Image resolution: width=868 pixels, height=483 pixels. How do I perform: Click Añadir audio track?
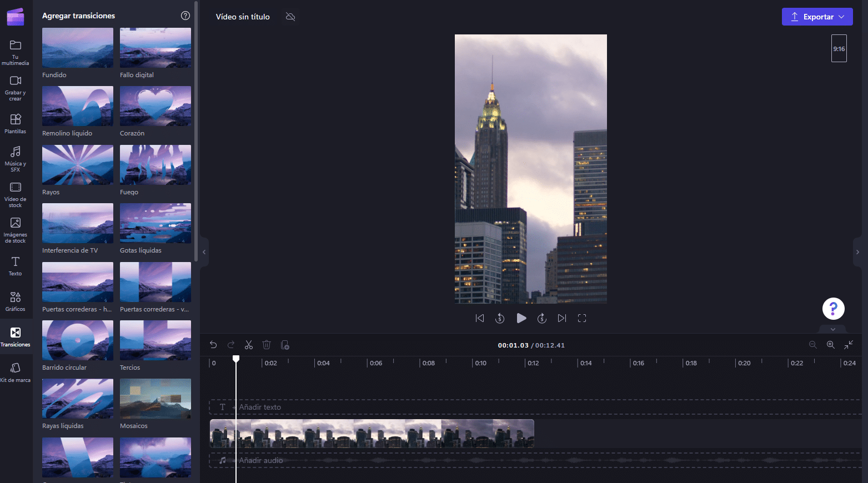[x=535, y=460]
